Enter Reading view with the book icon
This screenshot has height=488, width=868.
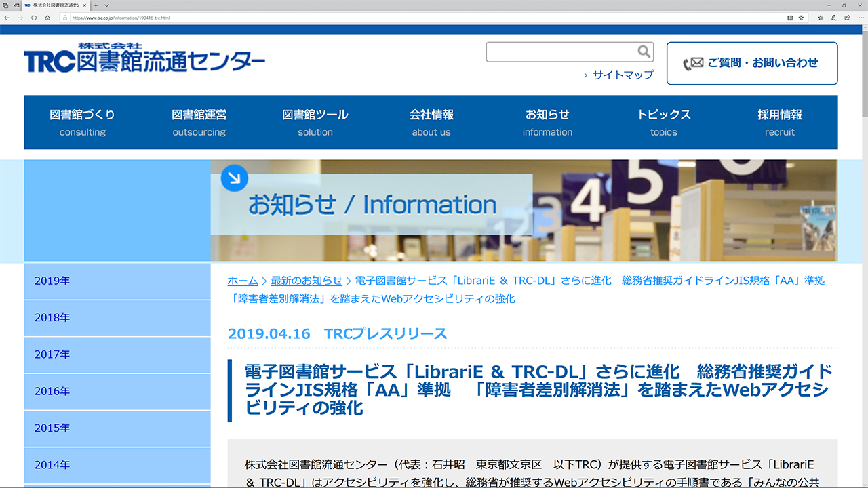tap(790, 18)
